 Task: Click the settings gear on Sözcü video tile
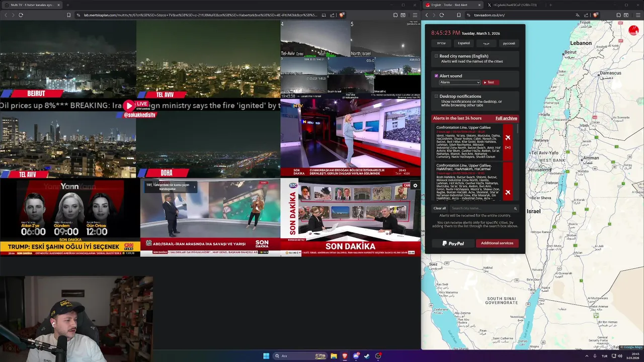coord(415,186)
